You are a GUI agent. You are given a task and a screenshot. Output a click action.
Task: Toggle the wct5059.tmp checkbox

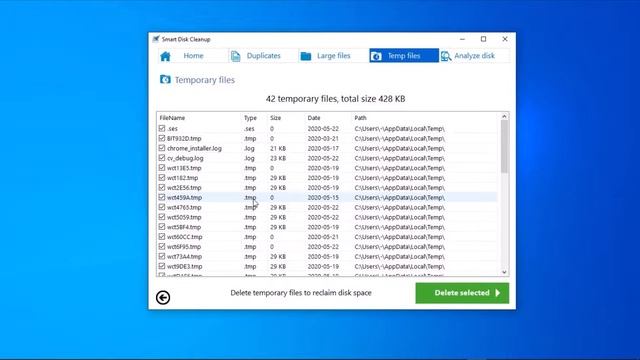(162, 217)
